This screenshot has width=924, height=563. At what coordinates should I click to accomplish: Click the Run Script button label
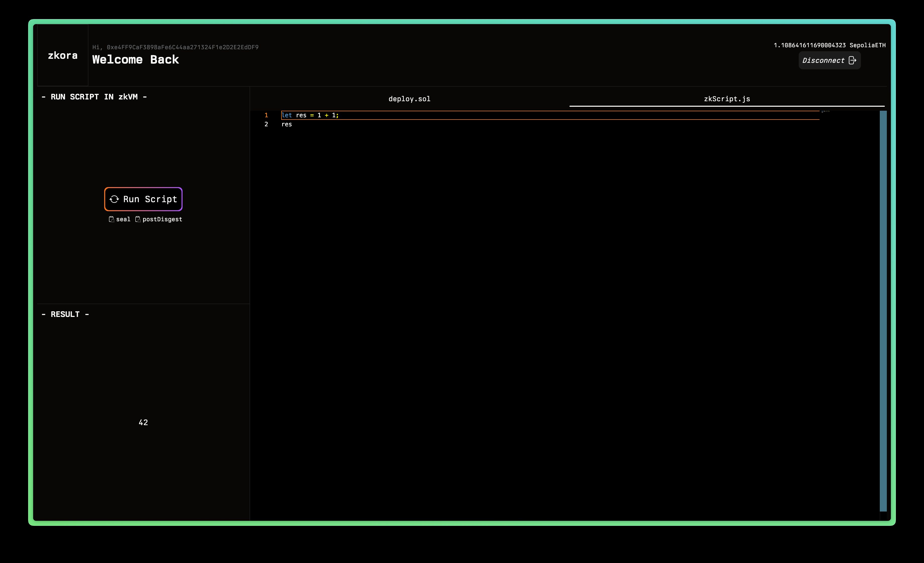[x=150, y=199]
